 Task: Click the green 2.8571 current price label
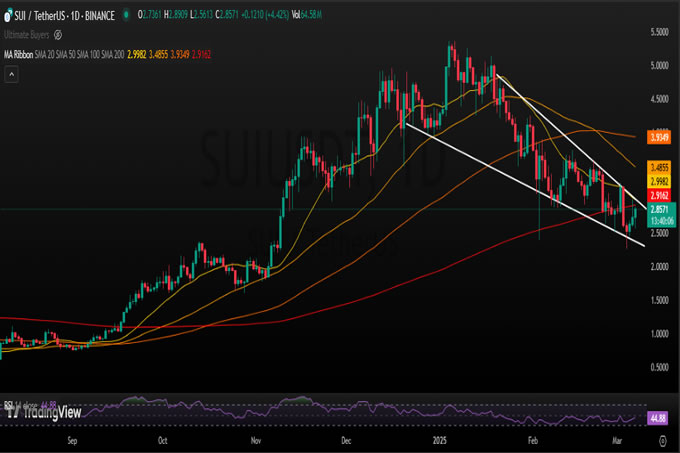coord(659,211)
